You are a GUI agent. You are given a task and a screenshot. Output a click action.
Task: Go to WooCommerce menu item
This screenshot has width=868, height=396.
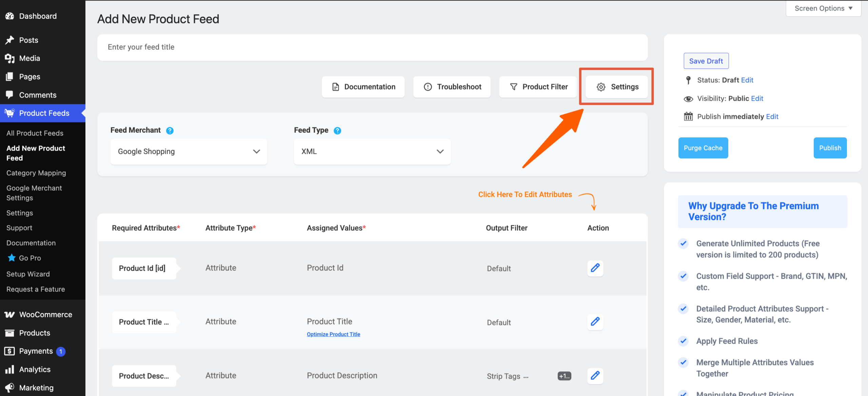pos(45,314)
